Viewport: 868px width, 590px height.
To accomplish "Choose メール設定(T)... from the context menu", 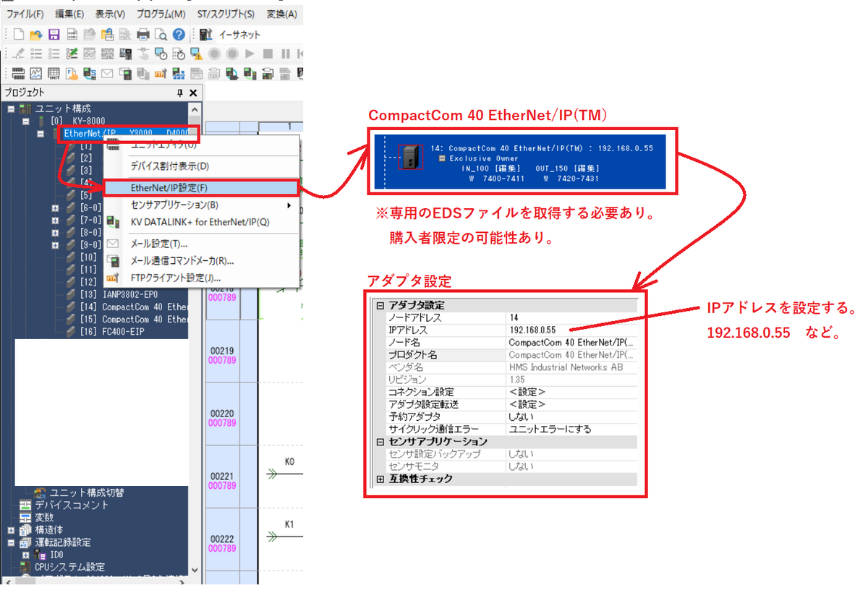I will coord(202,244).
